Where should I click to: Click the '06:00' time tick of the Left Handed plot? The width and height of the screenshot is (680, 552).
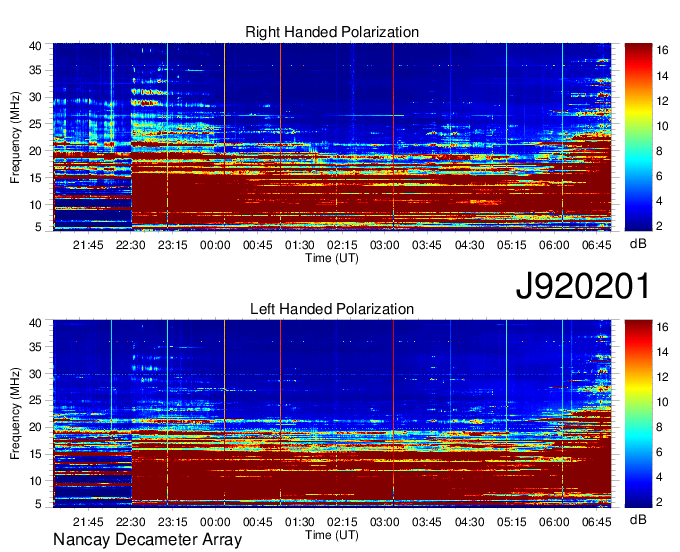click(554, 522)
